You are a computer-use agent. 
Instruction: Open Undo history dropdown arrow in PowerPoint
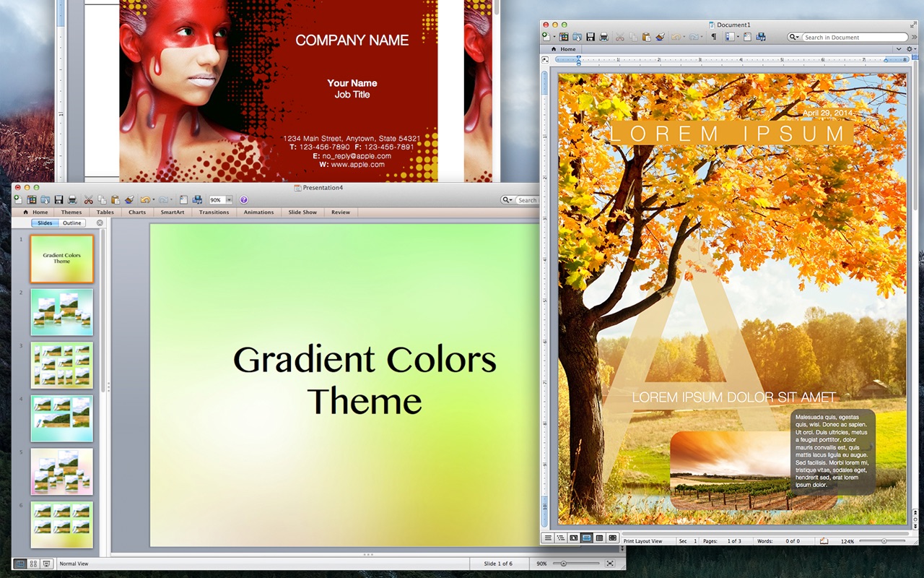[x=154, y=200]
